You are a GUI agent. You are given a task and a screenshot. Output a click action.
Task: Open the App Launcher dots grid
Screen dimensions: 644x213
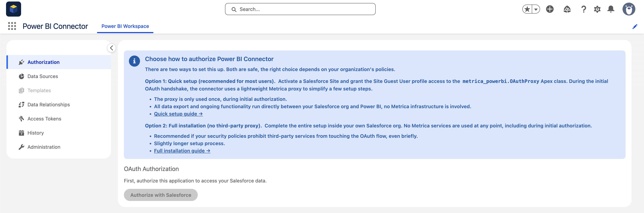click(12, 26)
